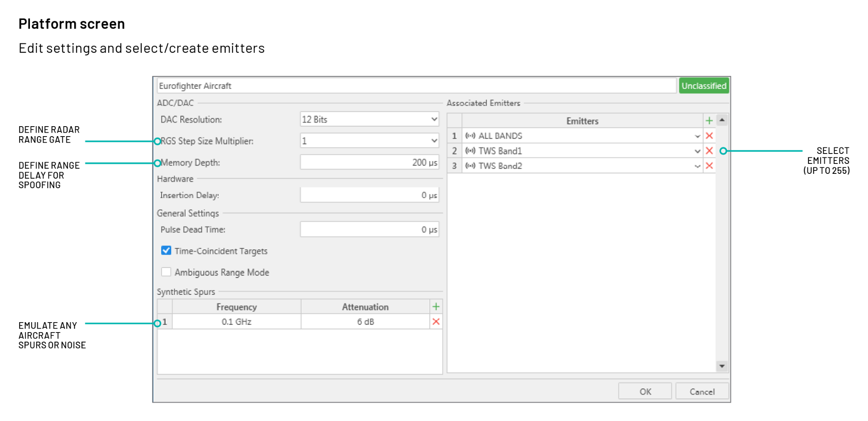Viewport: 868px width, 421px height.
Task: Click the Insertion Delay value field
Action: click(370, 195)
